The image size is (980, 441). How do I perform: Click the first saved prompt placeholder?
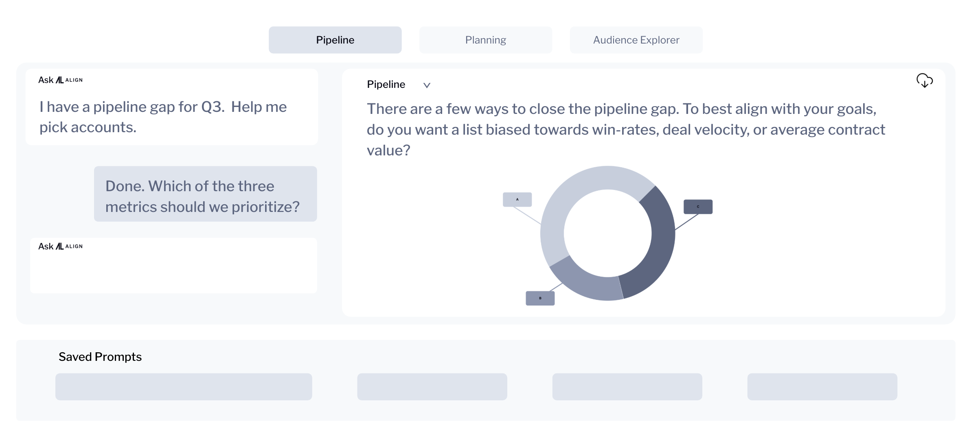pos(183,386)
